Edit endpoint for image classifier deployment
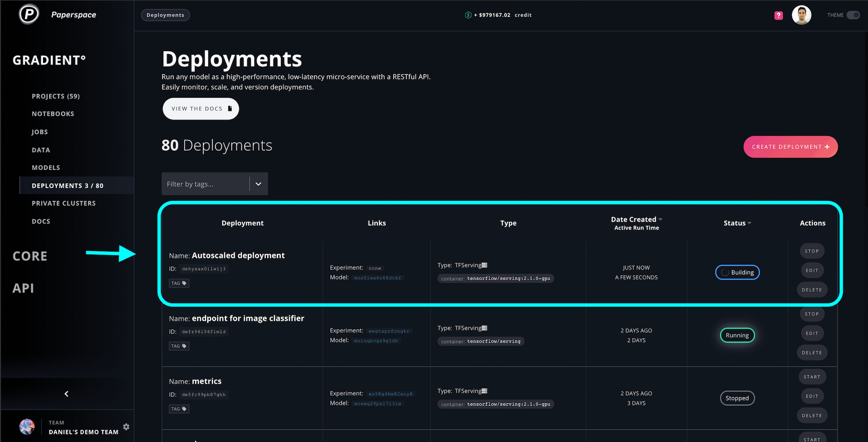 [x=812, y=334]
